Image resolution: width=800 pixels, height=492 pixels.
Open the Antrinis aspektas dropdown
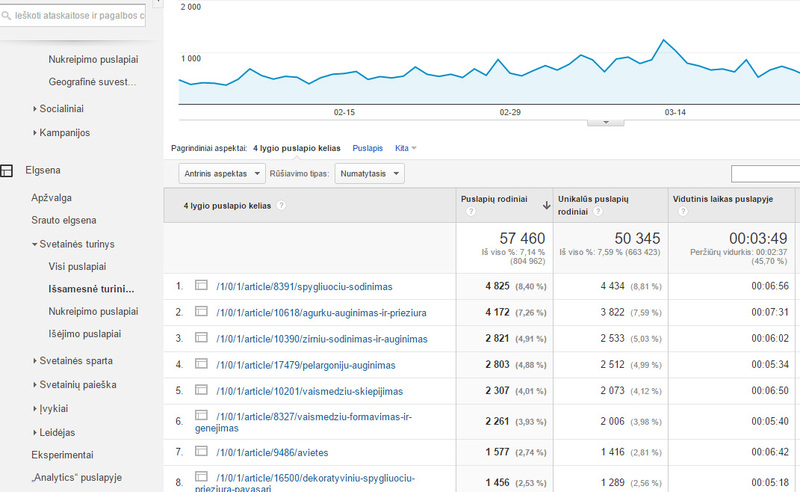pyautogui.click(x=222, y=174)
